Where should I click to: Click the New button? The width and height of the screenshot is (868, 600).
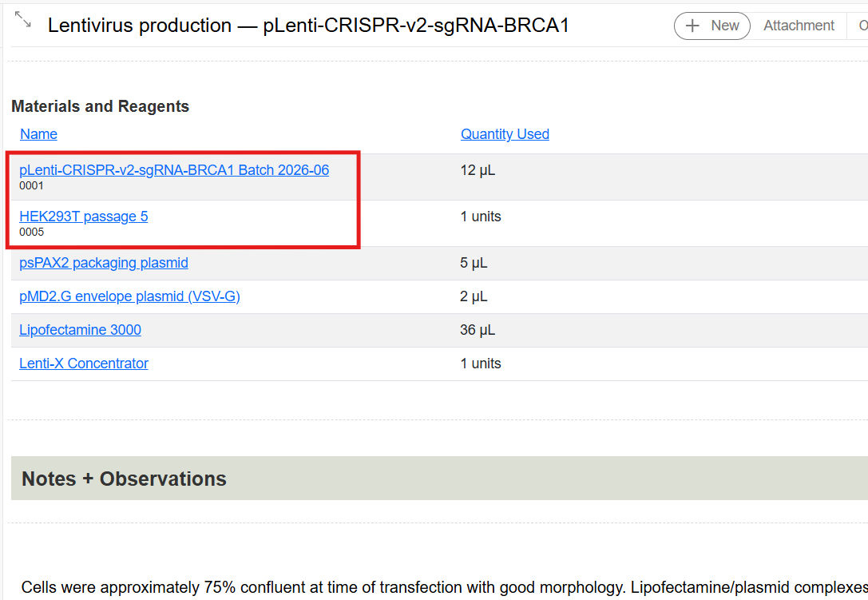click(712, 26)
